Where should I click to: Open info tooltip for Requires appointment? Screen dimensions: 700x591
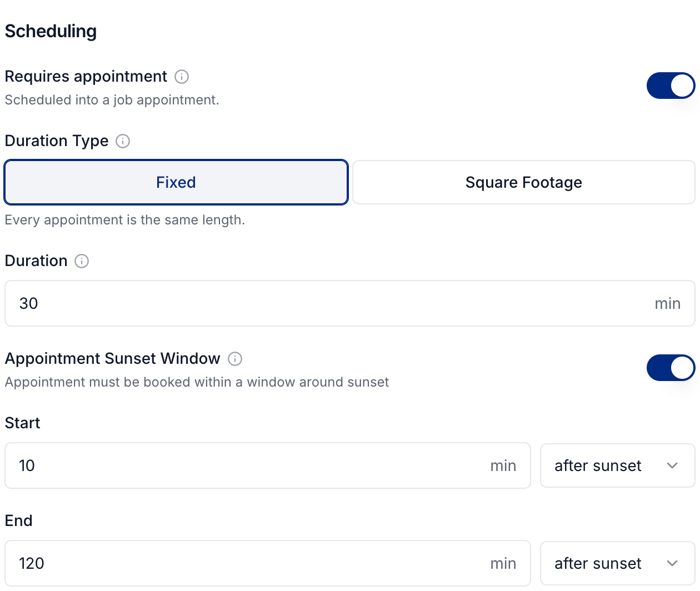[182, 77]
